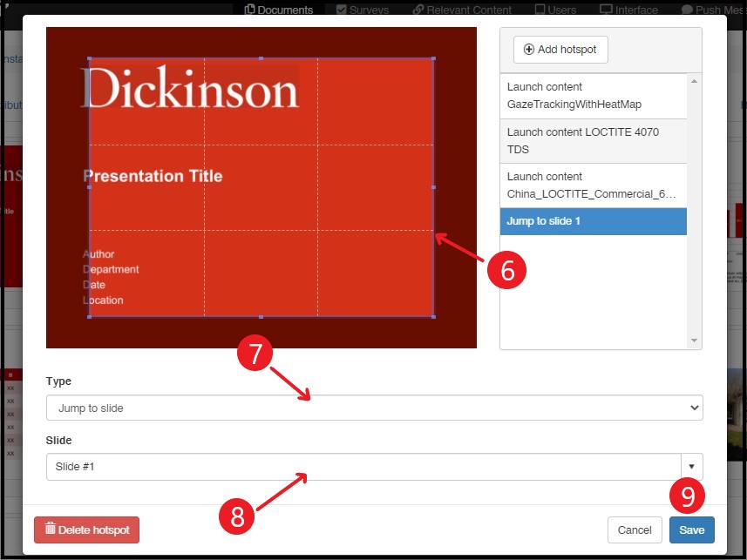The width and height of the screenshot is (747, 560).
Task: Select Launch content GazeTrackingWithHeatMap hotspot
Action: [x=593, y=96]
